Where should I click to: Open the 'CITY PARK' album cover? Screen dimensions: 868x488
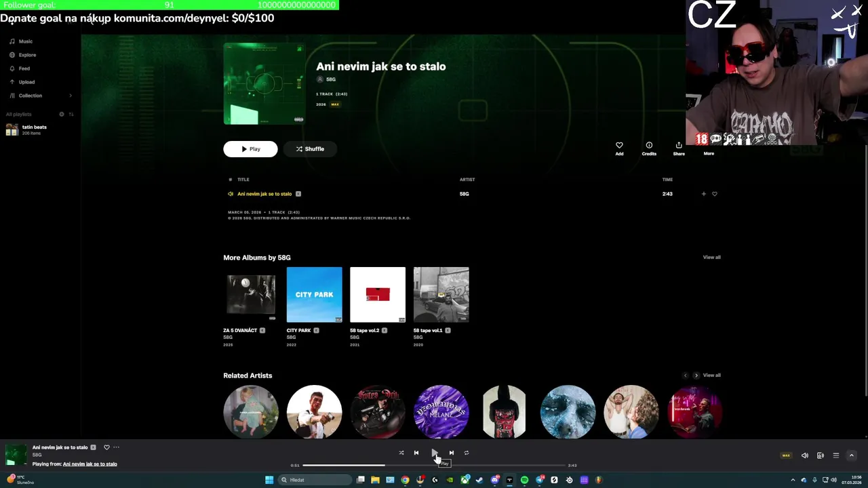tap(314, 295)
